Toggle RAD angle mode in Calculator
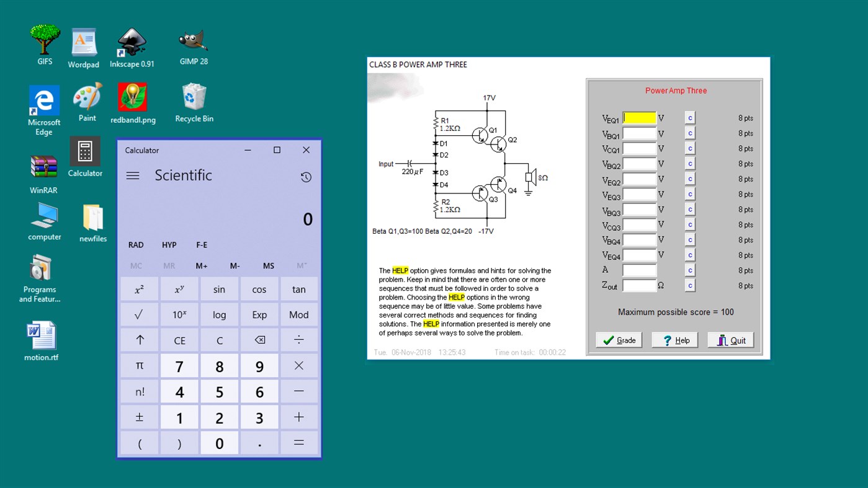The width and height of the screenshot is (868, 488). point(135,244)
